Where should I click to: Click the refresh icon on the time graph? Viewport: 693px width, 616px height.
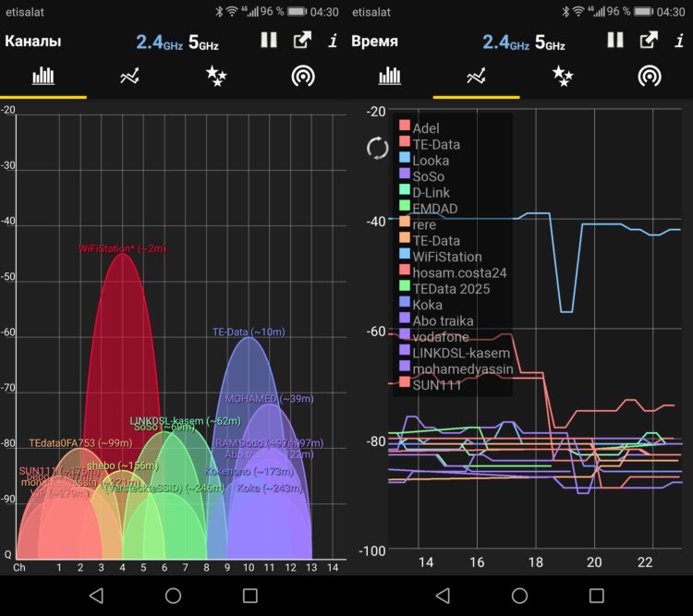(x=377, y=148)
